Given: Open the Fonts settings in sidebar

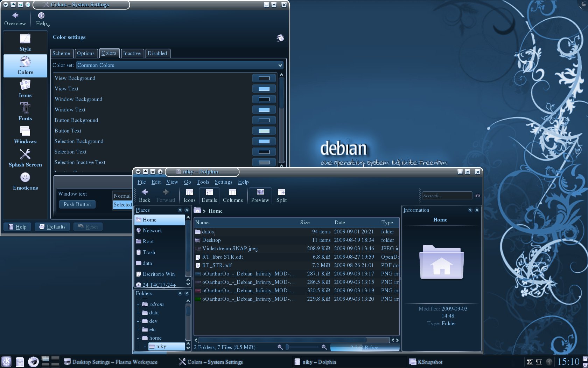Looking at the screenshot, I should [25, 112].
